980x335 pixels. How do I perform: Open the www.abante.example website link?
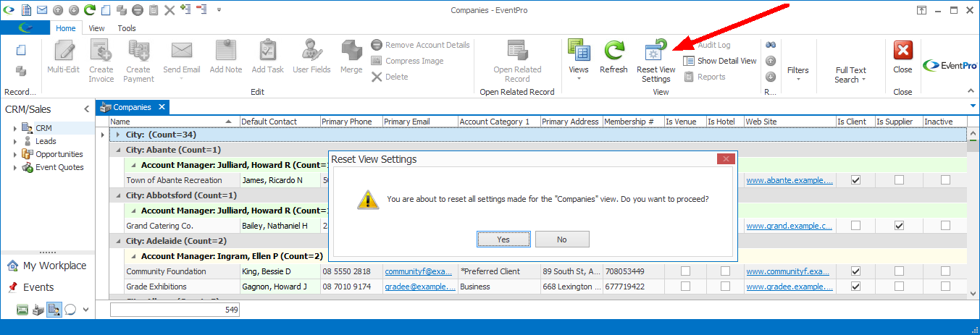(x=790, y=180)
